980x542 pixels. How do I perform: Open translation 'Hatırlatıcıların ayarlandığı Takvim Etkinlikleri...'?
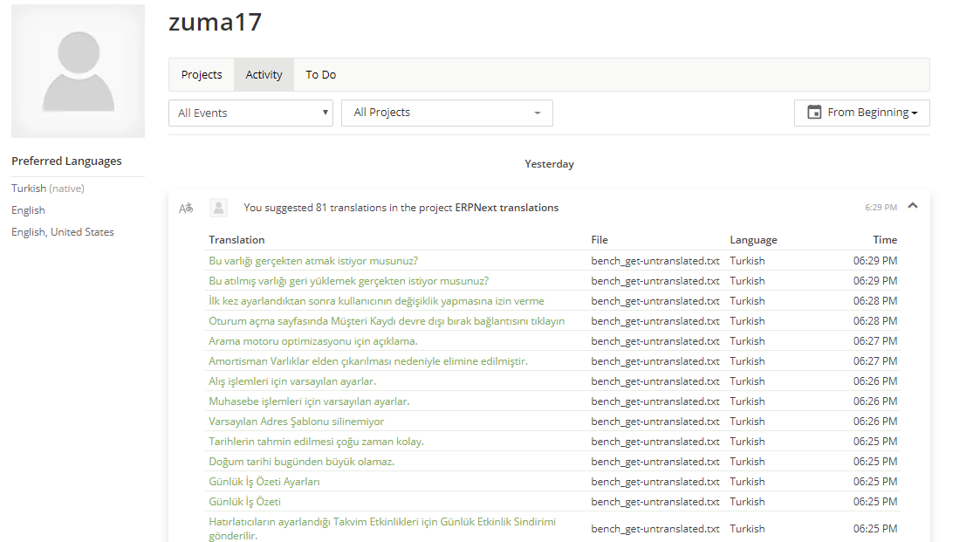tap(382, 528)
